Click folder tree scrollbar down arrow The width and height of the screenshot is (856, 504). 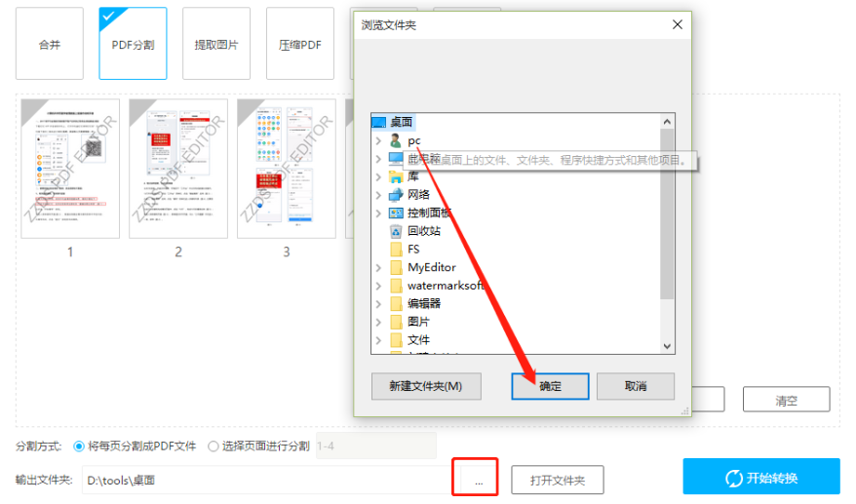[x=667, y=346]
